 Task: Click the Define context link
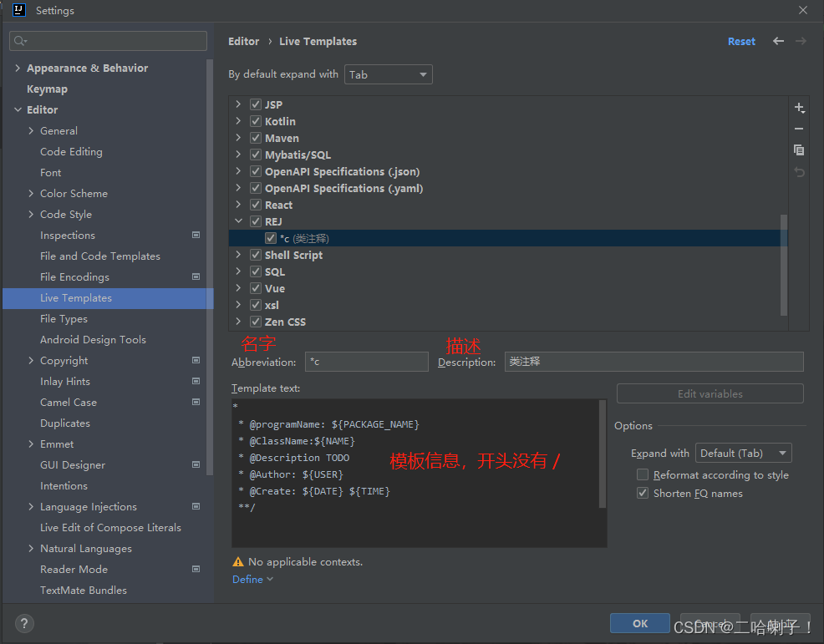pos(252,579)
